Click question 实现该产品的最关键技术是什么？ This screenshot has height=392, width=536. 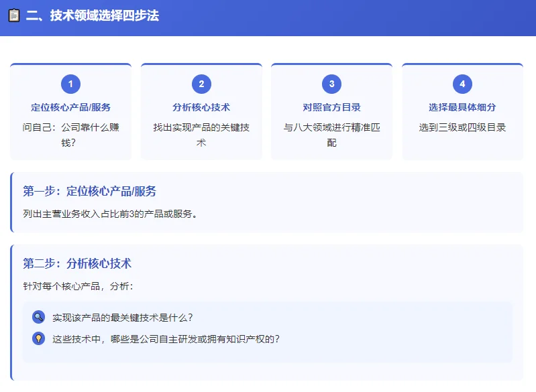[x=123, y=318]
